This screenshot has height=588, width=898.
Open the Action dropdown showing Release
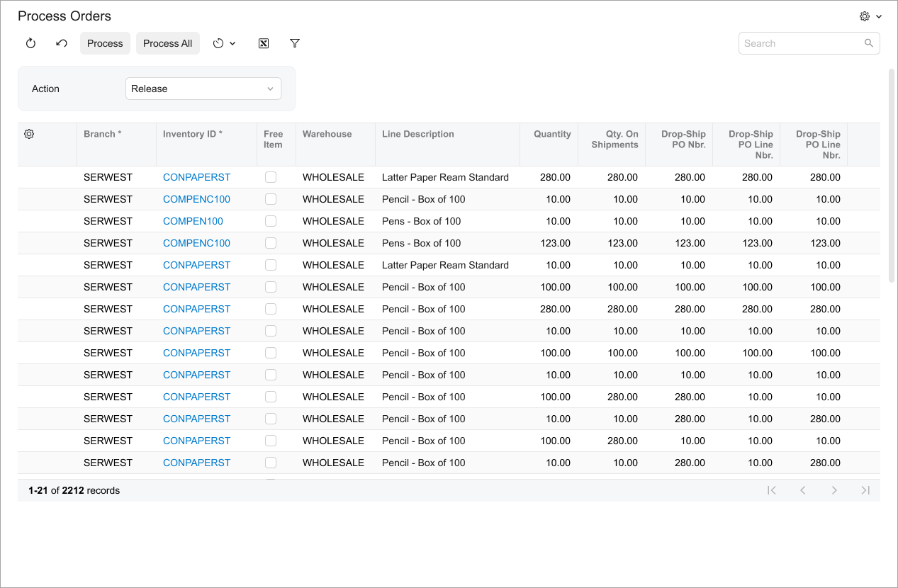tap(203, 89)
